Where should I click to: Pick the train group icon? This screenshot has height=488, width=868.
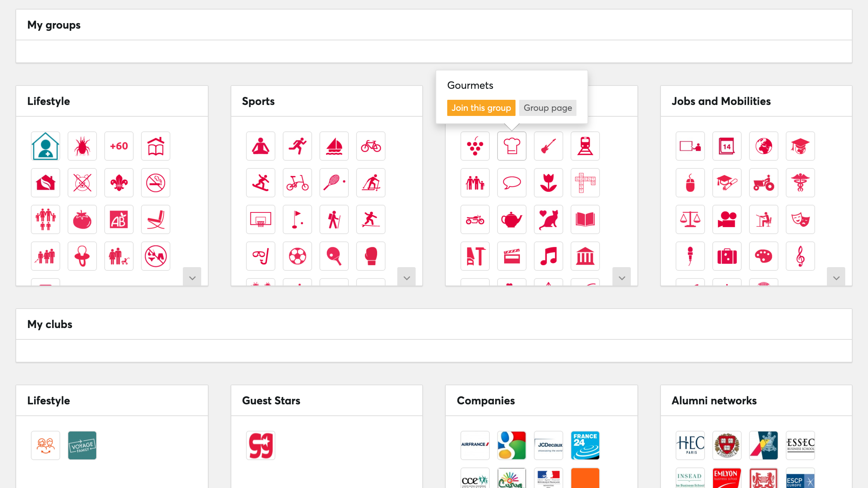coord(585,146)
